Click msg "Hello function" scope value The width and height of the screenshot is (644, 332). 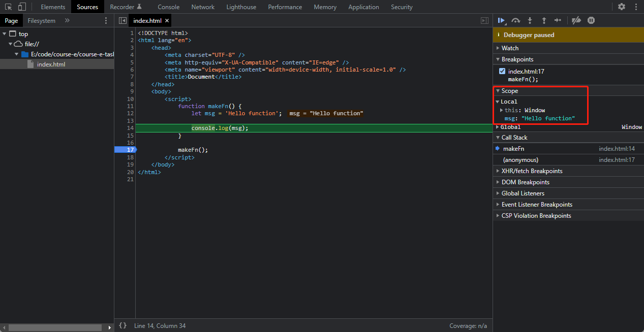(x=548, y=118)
